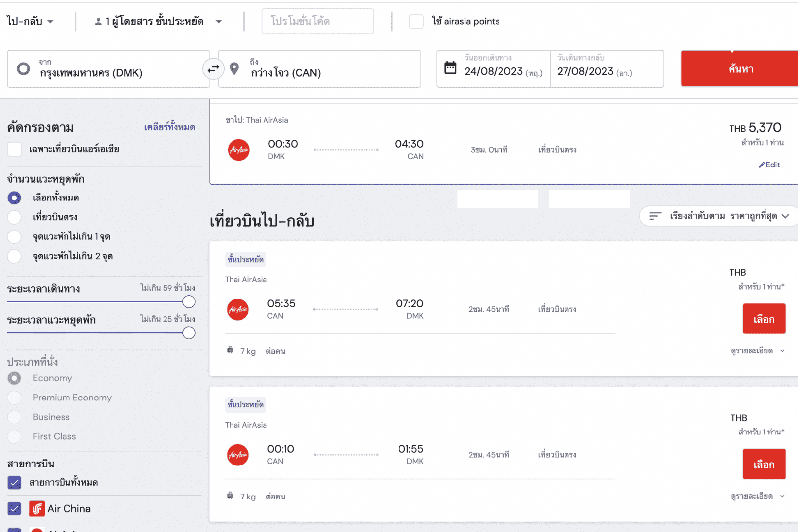
Task: Change departure date 24/08/2023
Action: click(x=494, y=69)
